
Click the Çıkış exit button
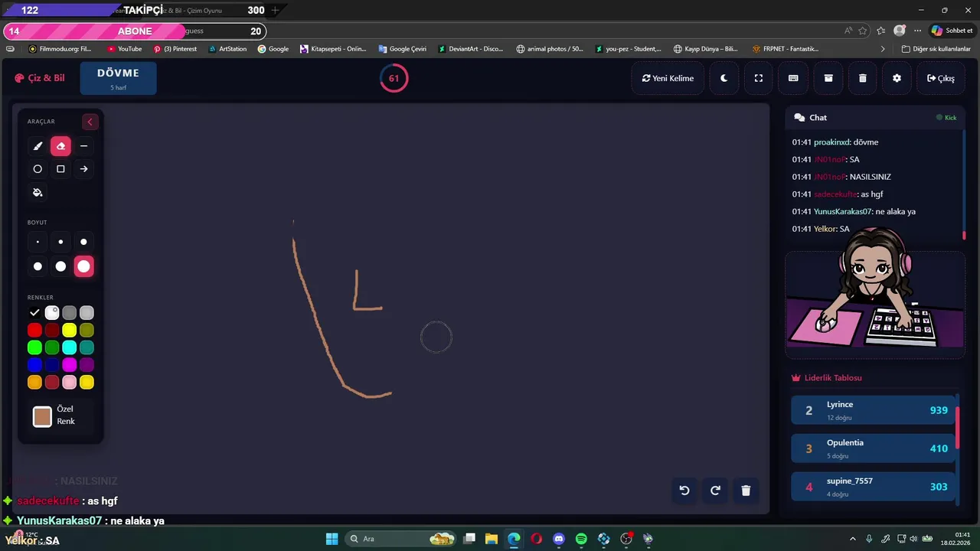pyautogui.click(x=940, y=78)
